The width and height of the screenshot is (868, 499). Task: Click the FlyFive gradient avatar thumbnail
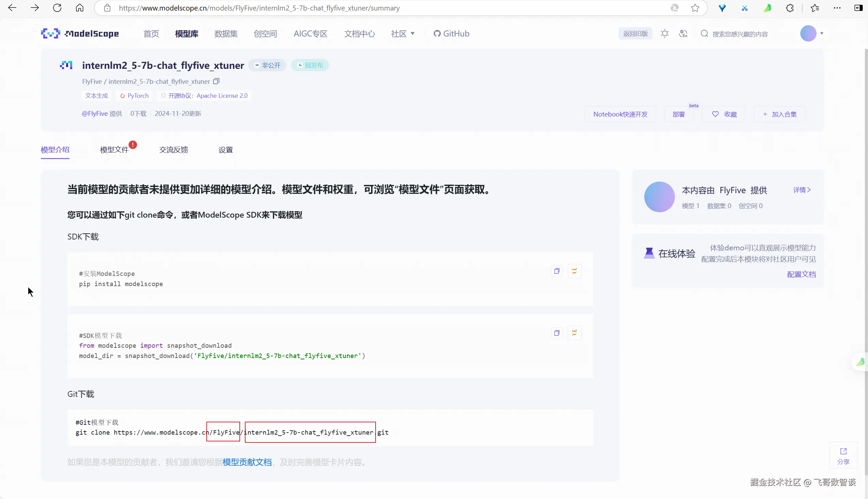coord(659,197)
